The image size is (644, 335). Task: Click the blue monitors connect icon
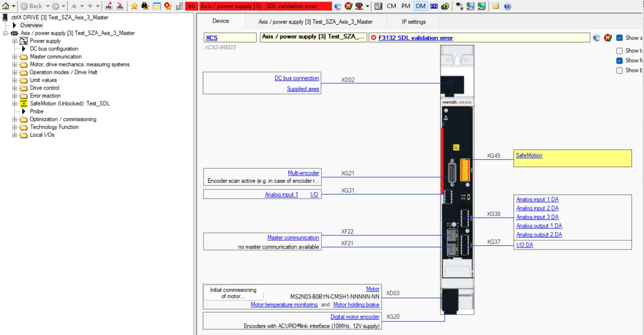click(x=471, y=6)
